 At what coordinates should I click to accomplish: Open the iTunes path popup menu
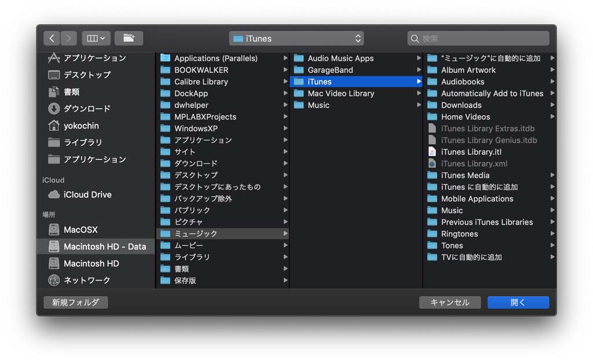(296, 39)
